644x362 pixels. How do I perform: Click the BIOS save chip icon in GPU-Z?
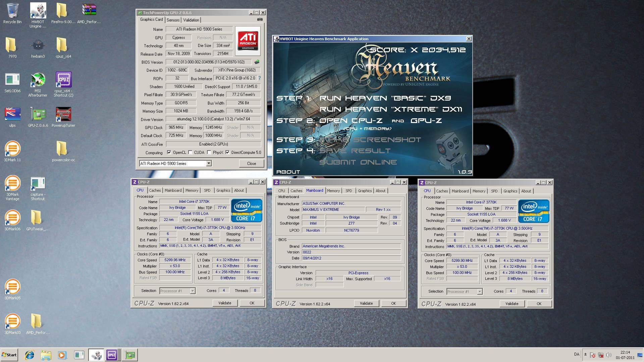click(x=257, y=62)
